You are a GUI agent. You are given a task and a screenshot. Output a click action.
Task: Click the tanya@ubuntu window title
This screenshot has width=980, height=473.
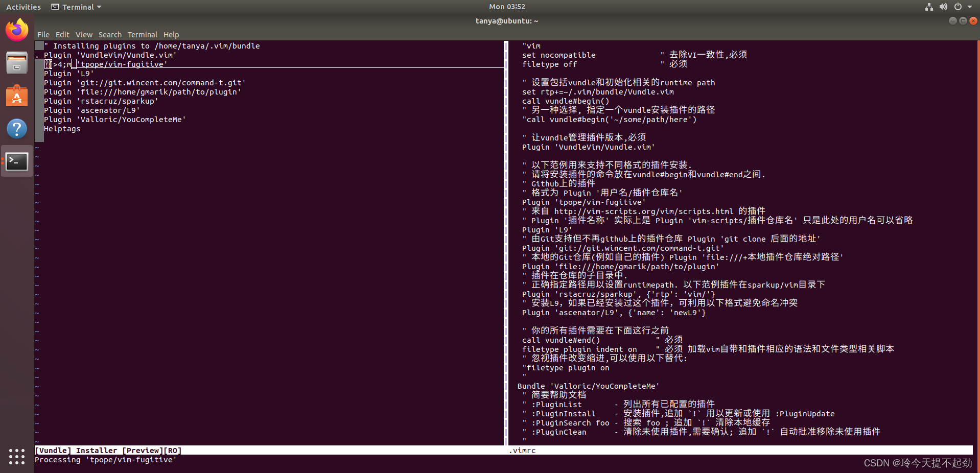click(x=507, y=21)
